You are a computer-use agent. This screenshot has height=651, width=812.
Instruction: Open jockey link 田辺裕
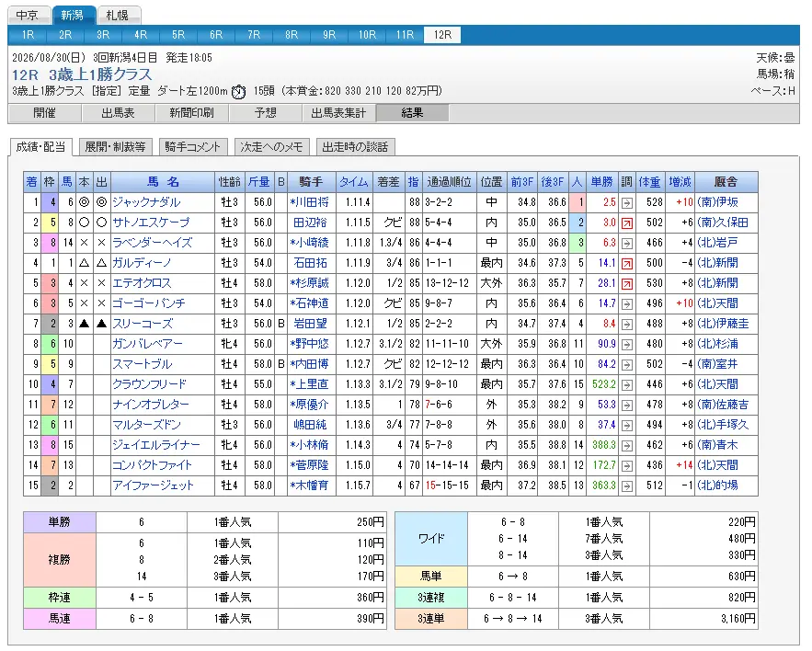[x=310, y=223]
